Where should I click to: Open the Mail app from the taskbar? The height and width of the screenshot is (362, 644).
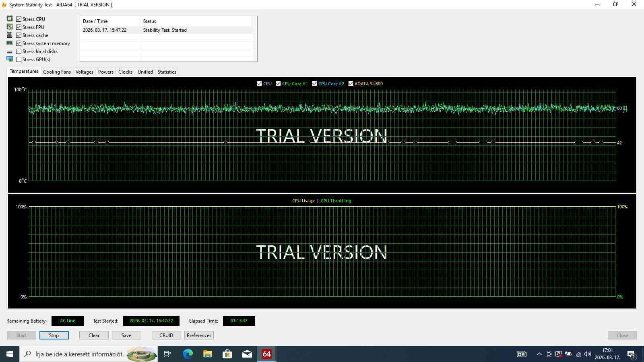[x=247, y=354]
